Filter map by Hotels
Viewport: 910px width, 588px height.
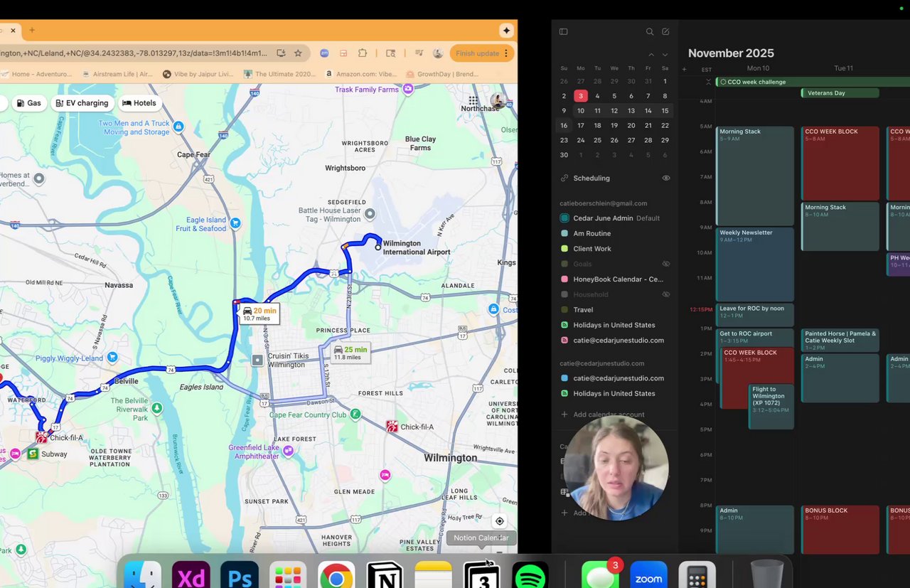pos(139,103)
